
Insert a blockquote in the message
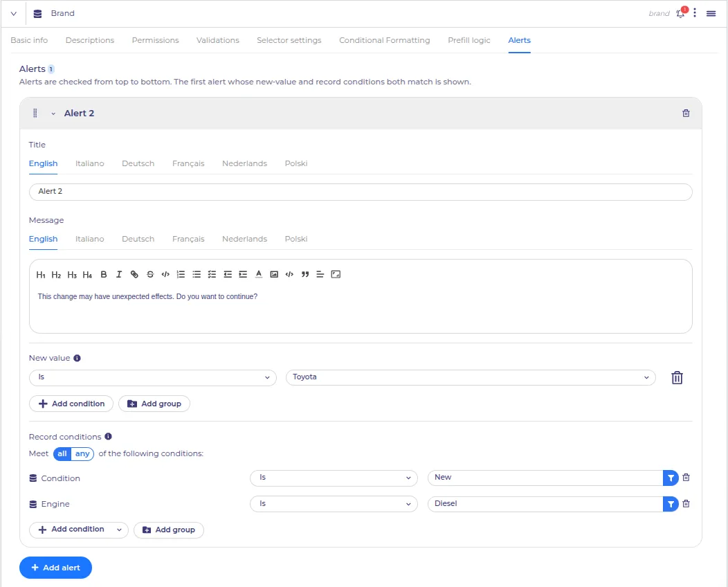point(305,274)
